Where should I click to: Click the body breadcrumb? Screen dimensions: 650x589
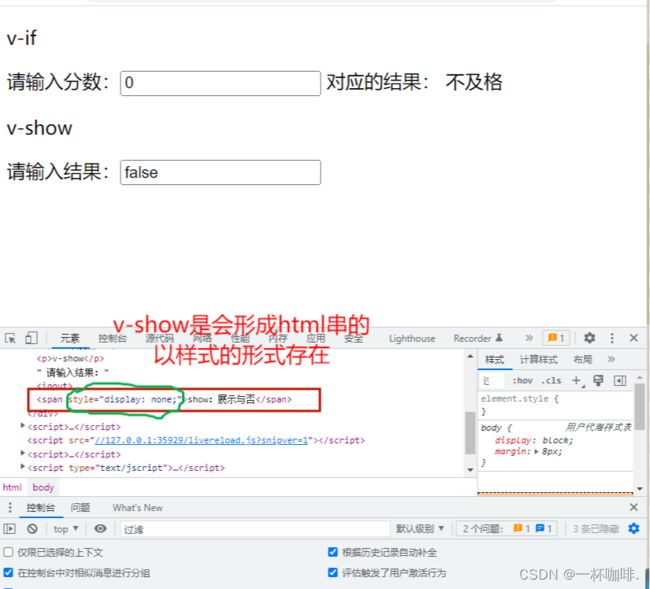[43, 487]
